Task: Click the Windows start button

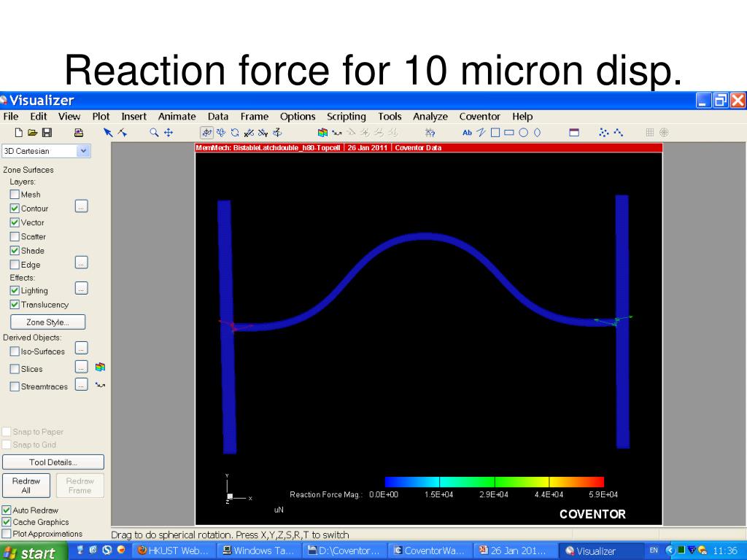Action: (x=34, y=551)
